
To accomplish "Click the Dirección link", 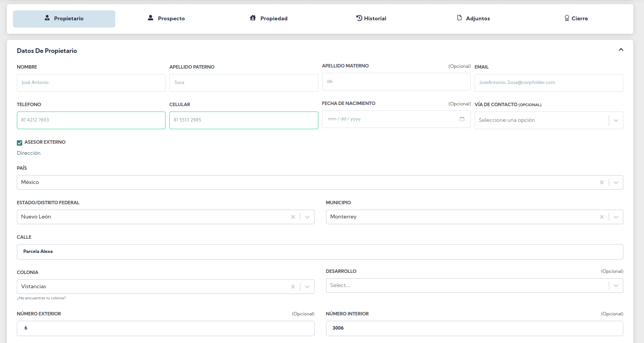I will (29, 153).
